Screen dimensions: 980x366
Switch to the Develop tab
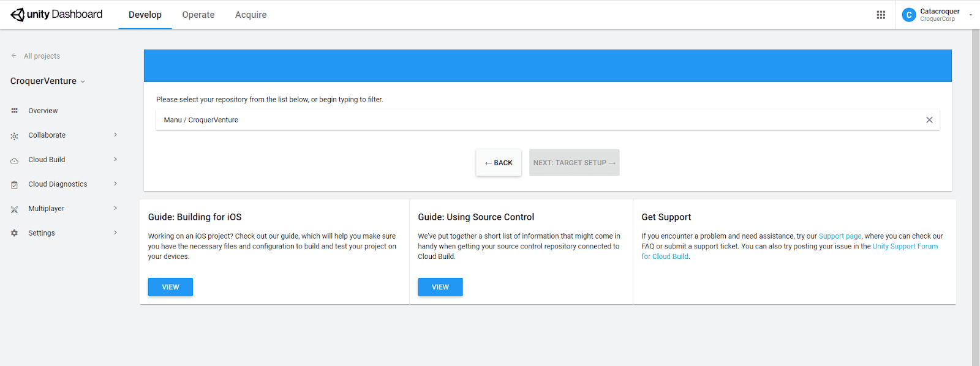click(145, 15)
